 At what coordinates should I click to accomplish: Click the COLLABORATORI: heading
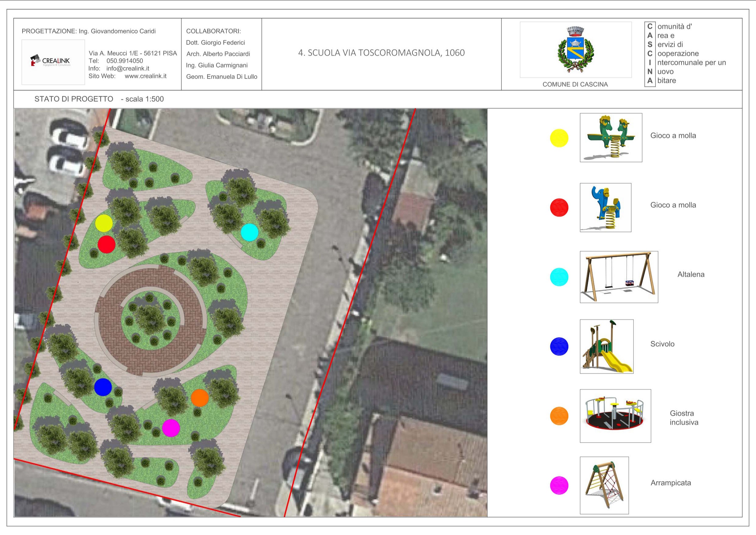click(x=213, y=31)
